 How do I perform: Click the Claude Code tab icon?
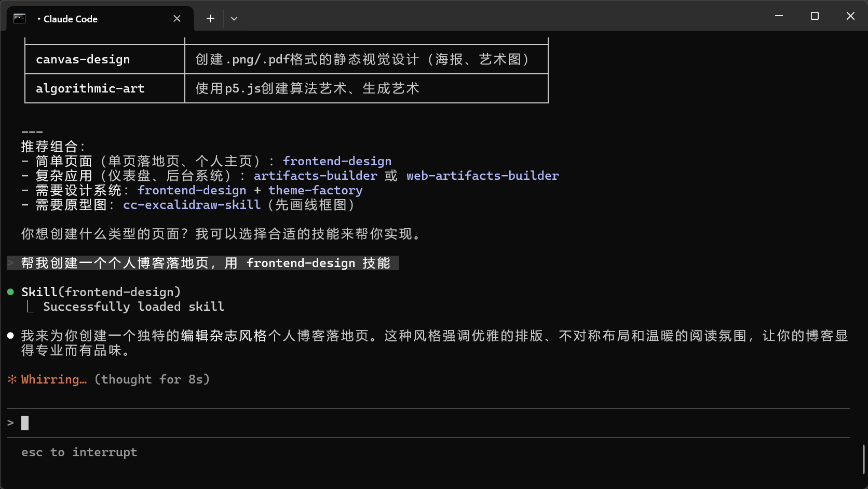[x=18, y=18]
